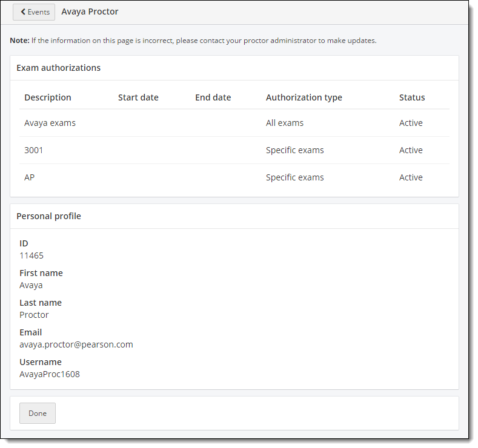478x448 pixels.
Task: Click the End date column header
Action: pyautogui.click(x=213, y=97)
